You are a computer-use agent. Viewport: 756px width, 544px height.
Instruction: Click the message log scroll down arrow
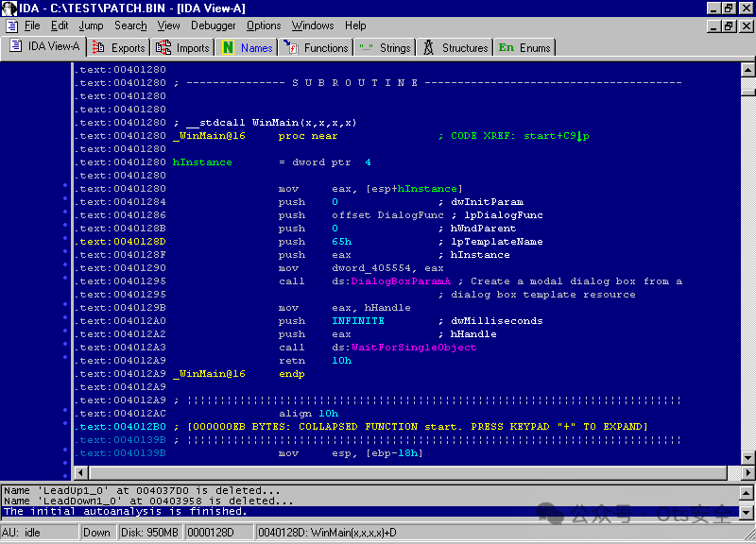[746, 512]
